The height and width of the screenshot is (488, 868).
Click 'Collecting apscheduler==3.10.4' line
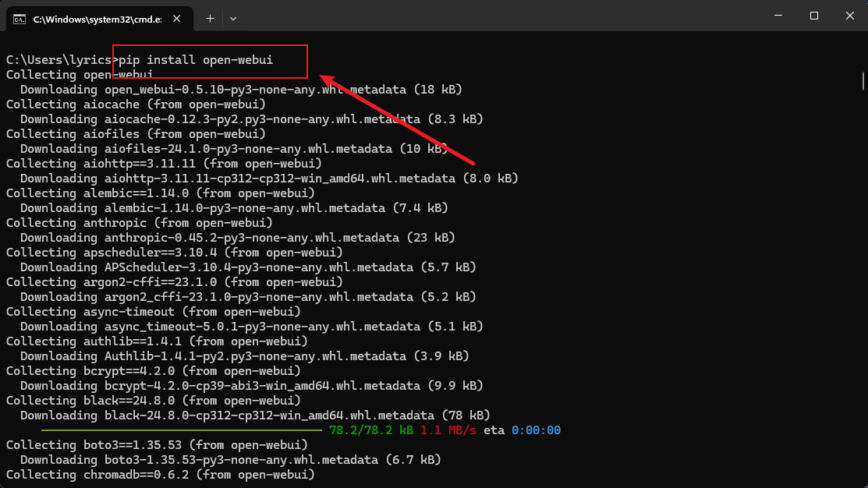click(x=175, y=253)
